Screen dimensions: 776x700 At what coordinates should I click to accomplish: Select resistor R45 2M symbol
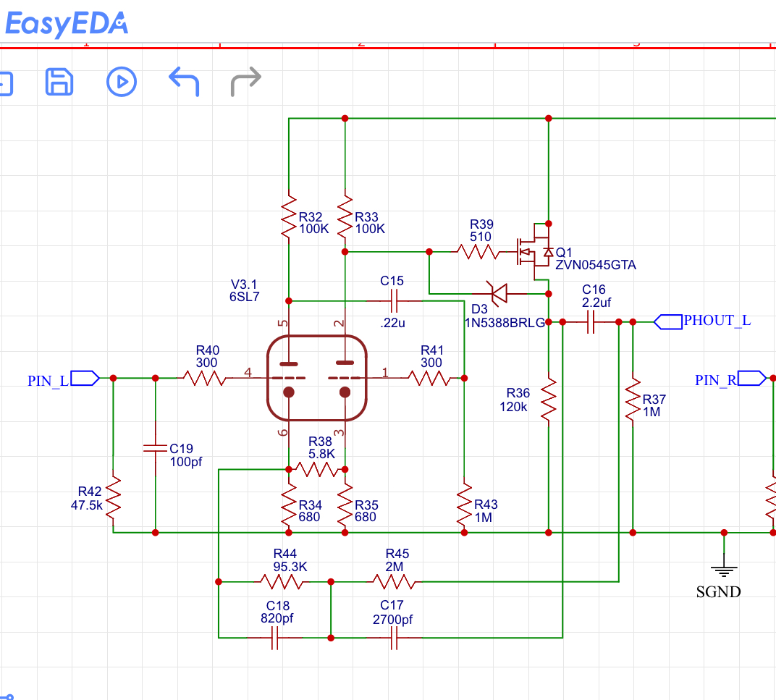(x=394, y=582)
